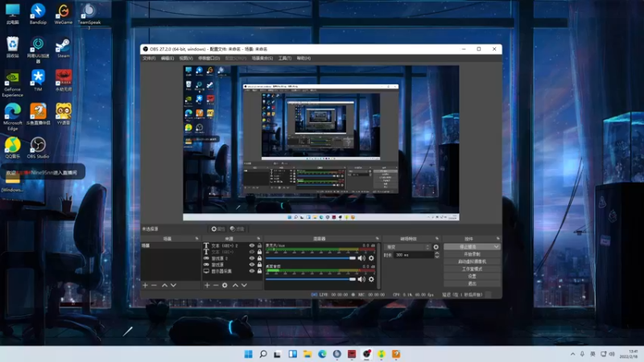
Task: Open File Explorer from taskbar
Action: coord(308,354)
